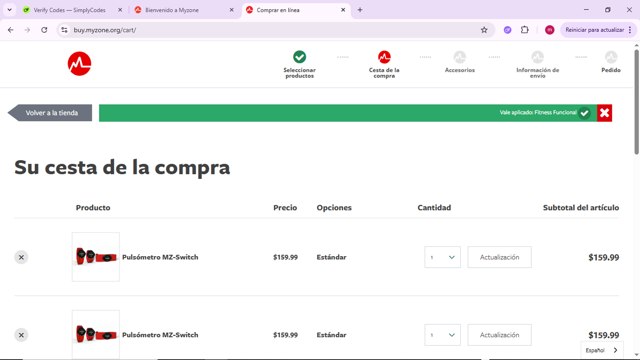Click the address bar URL buy.myzone.org/cart/
The image size is (640, 360).
(x=105, y=30)
